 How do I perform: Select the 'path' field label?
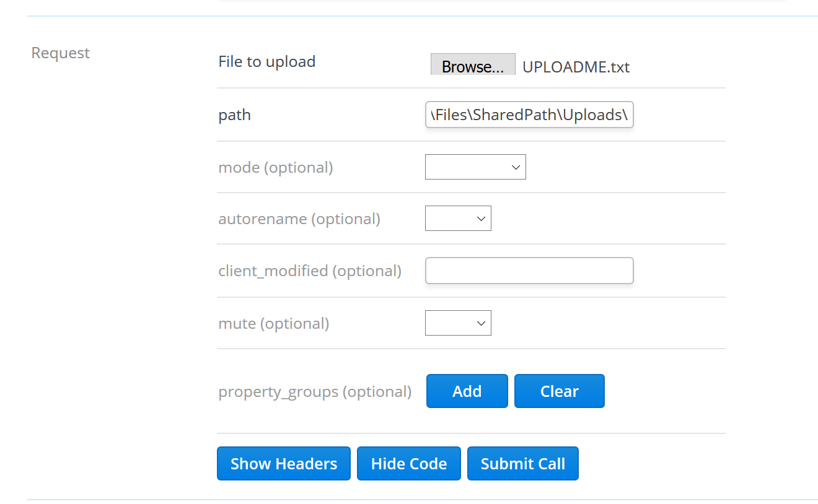click(235, 115)
